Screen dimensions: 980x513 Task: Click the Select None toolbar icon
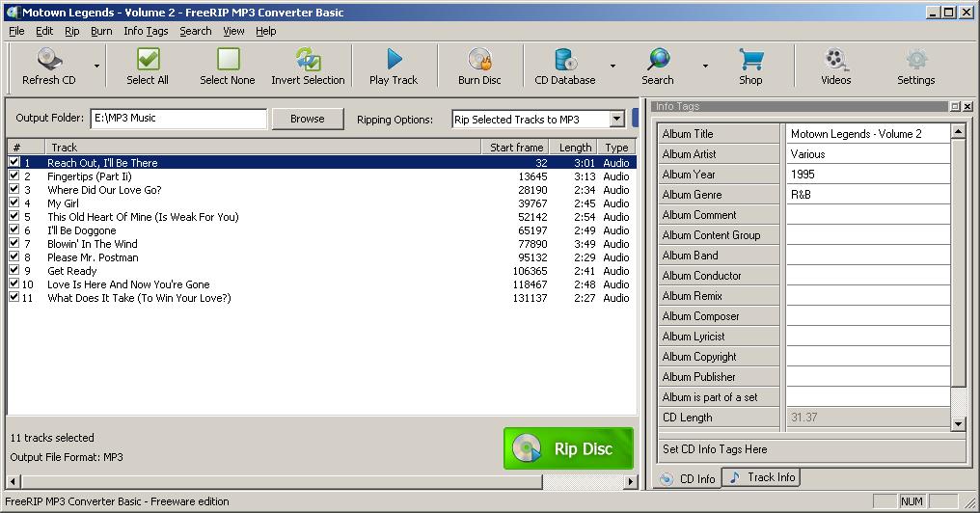coord(228,59)
